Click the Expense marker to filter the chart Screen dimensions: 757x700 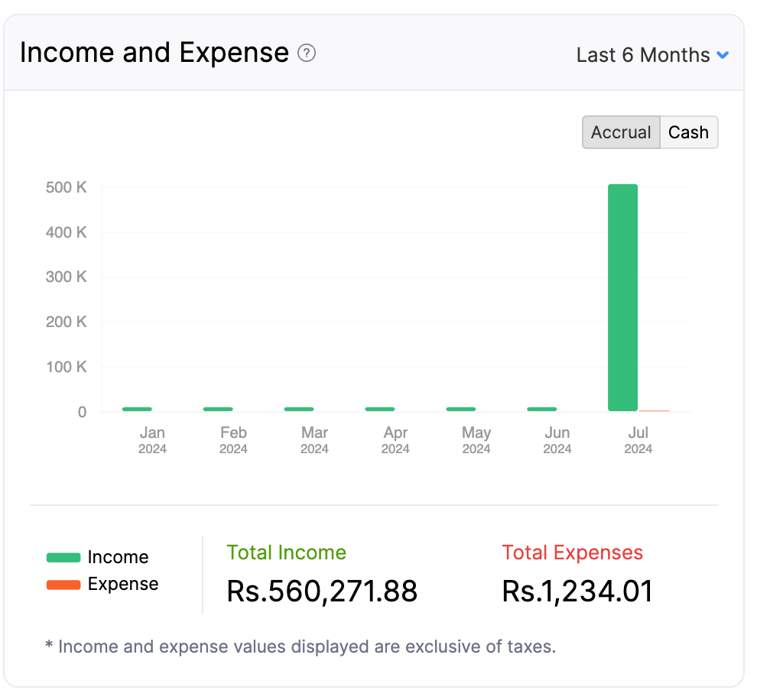pos(64,584)
